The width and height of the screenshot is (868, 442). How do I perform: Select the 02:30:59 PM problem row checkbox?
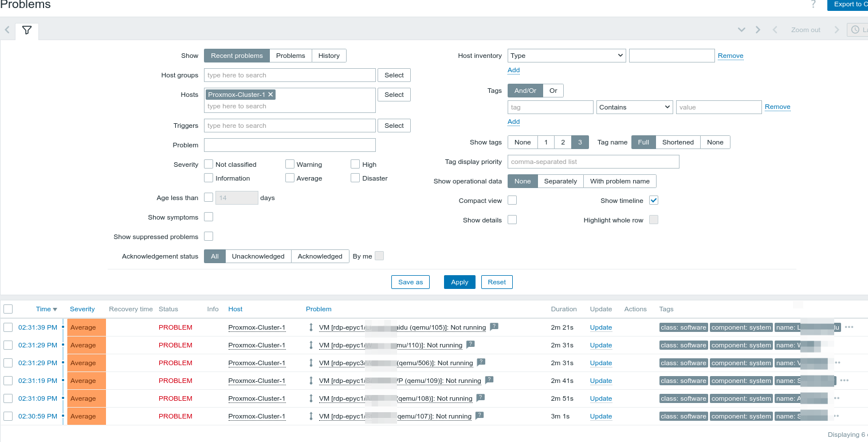tap(8, 416)
